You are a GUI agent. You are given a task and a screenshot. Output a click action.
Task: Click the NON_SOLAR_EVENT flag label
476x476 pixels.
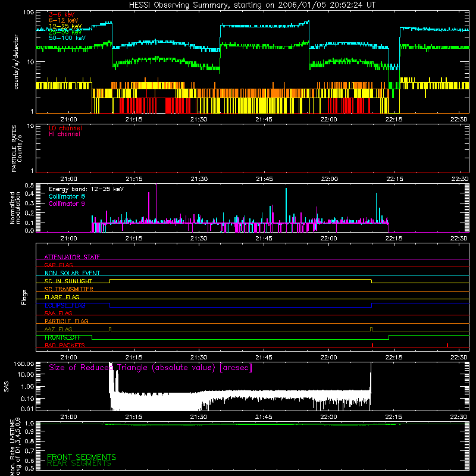(72, 273)
